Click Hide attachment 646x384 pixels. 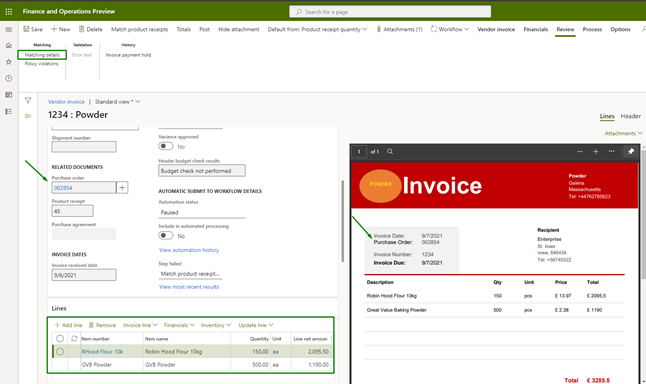click(x=239, y=29)
